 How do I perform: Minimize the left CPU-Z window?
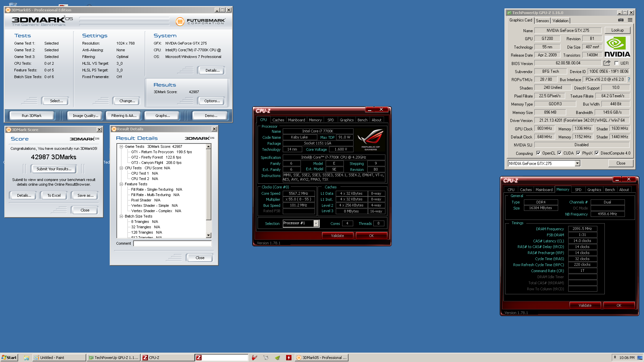click(370, 110)
